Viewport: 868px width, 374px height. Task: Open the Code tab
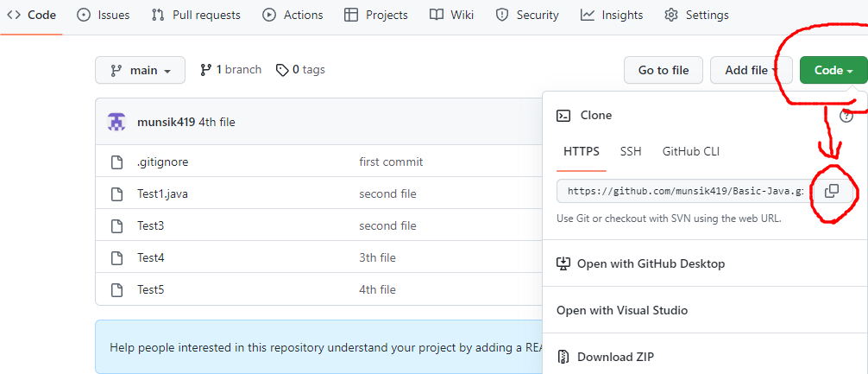click(32, 15)
